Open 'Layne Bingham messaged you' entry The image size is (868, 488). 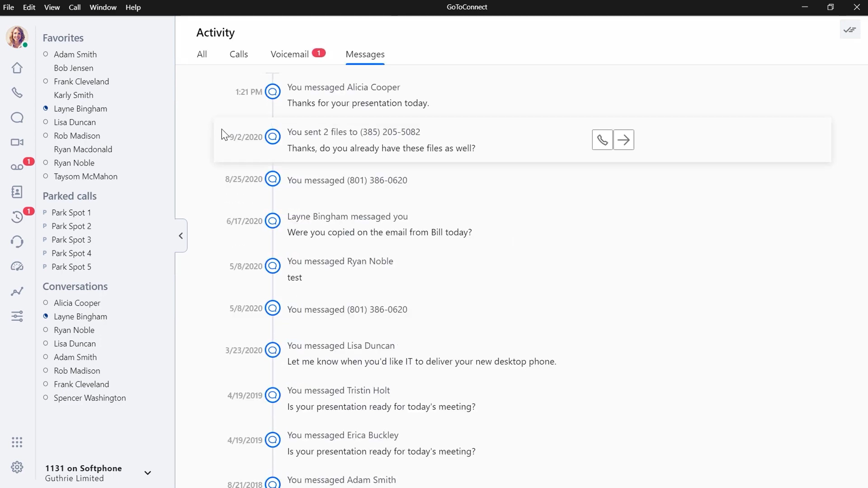tap(347, 217)
